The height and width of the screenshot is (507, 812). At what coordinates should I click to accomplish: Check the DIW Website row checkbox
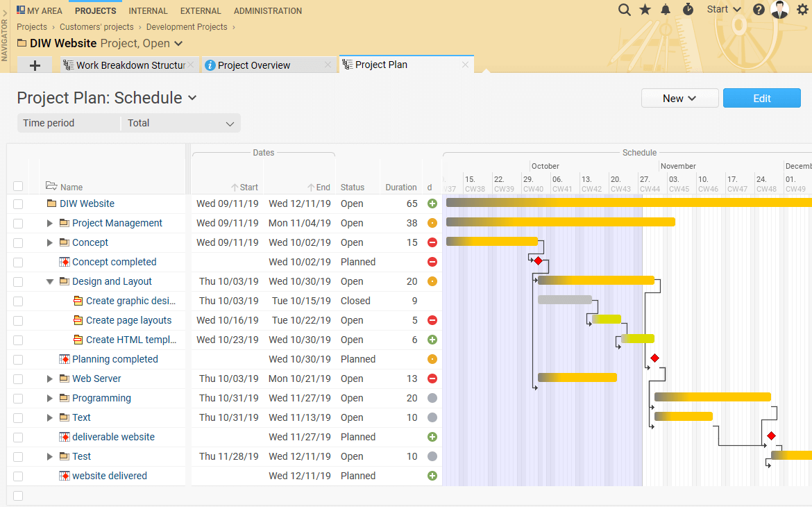[x=18, y=203]
